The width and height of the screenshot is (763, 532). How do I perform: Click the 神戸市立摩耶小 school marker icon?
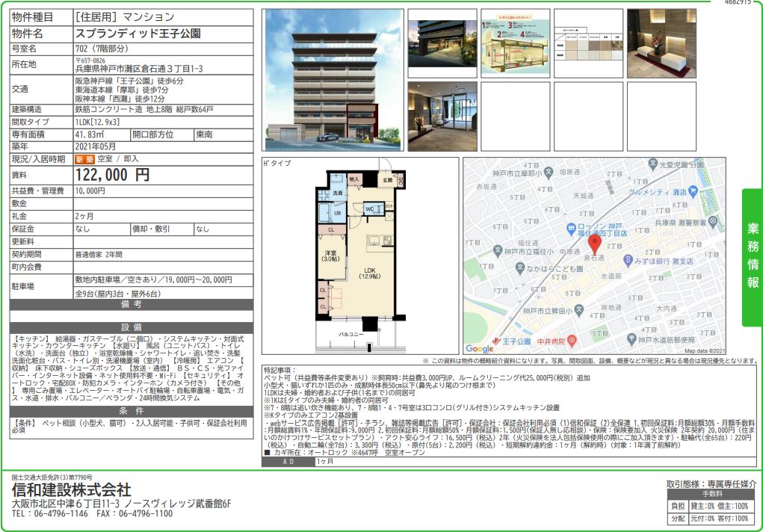(549, 172)
